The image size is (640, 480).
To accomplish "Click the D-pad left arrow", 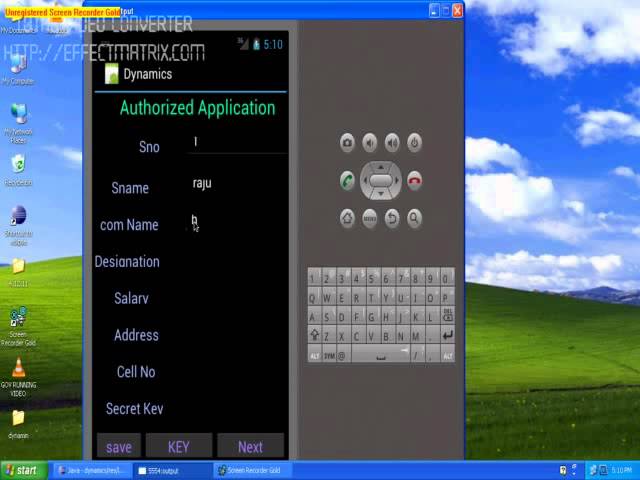I will [365, 180].
